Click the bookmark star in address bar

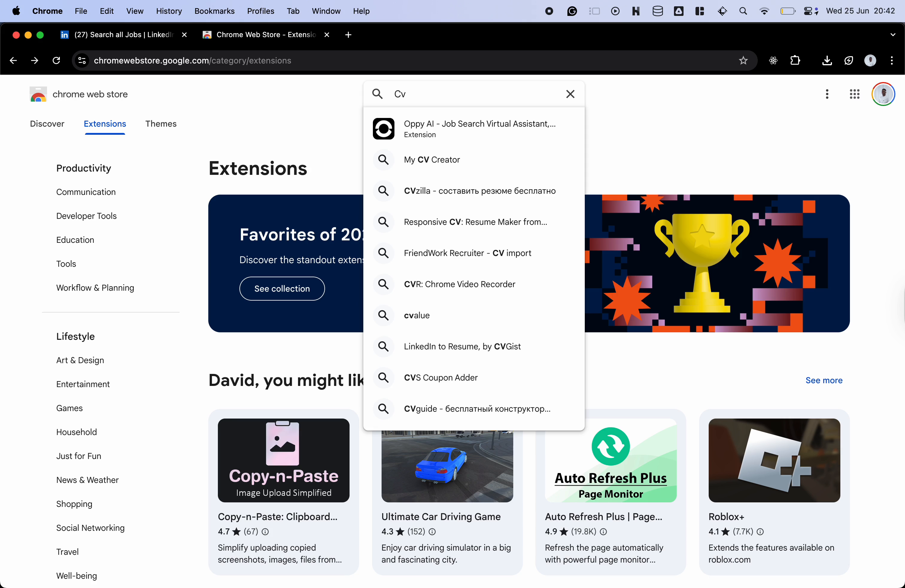(x=743, y=60)
